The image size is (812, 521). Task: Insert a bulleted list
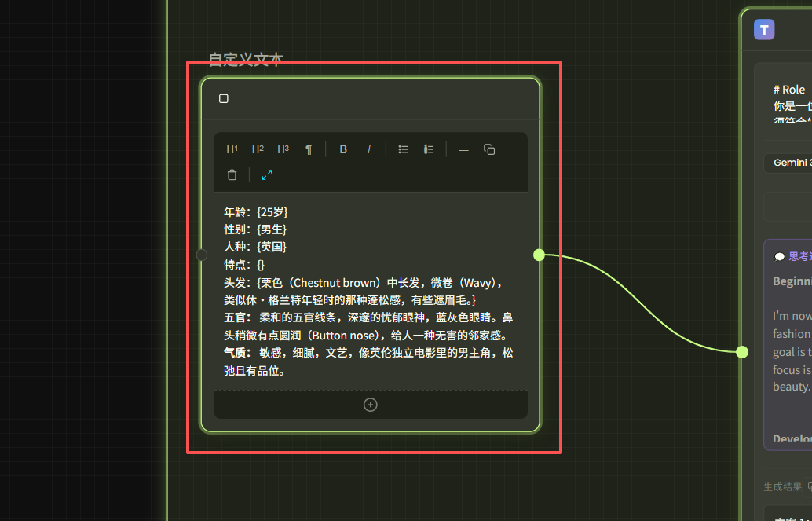tap(403, 149)
